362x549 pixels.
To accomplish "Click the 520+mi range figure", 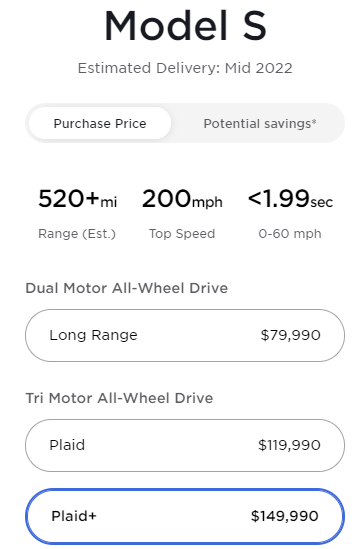I will (x=77, y=199).
